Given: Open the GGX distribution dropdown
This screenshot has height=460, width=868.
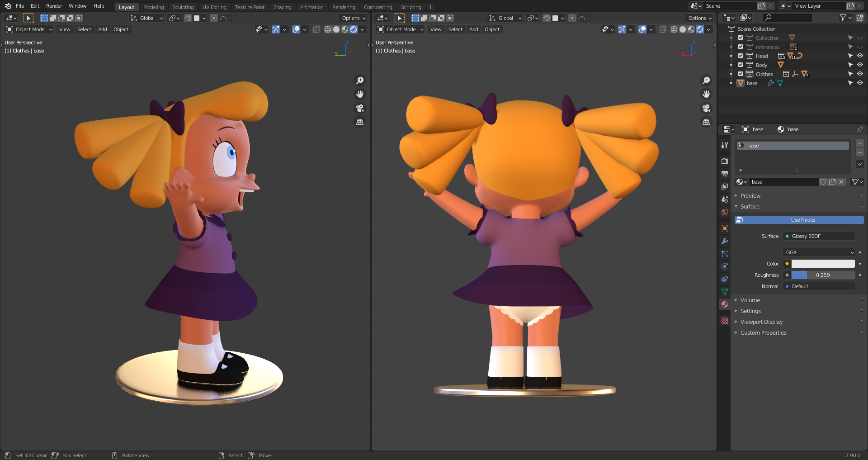Looking at the screenshot, I should [819, 252].
